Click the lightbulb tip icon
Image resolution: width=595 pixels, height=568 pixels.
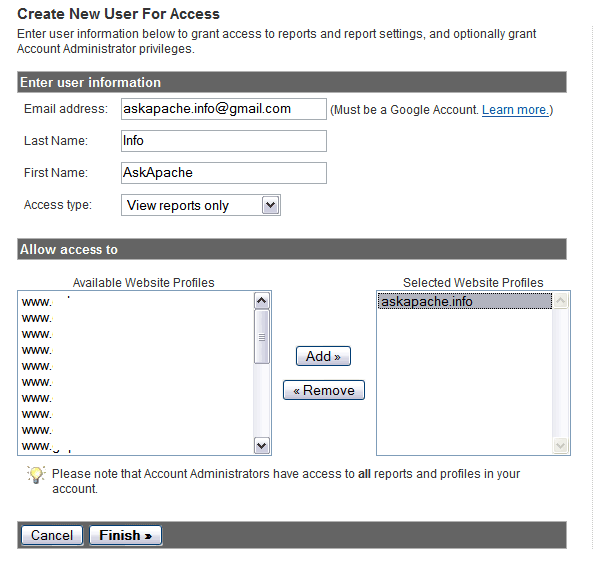coord(36,475)
